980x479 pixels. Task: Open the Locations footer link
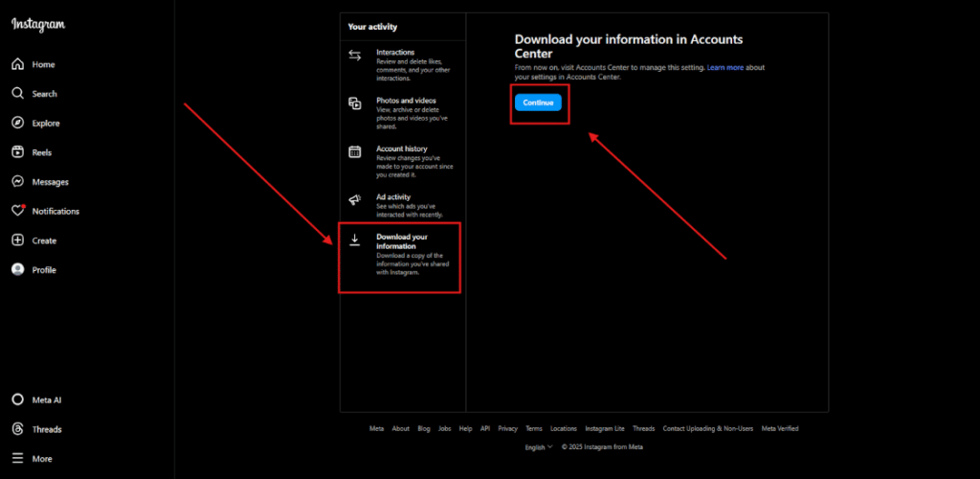[564, 429]
